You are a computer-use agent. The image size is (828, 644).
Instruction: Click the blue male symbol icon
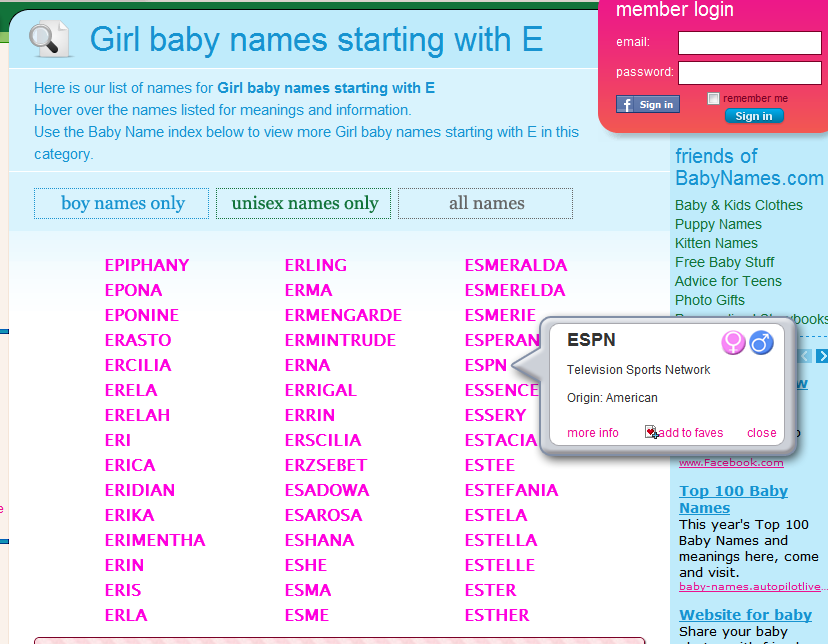[761, 343]
